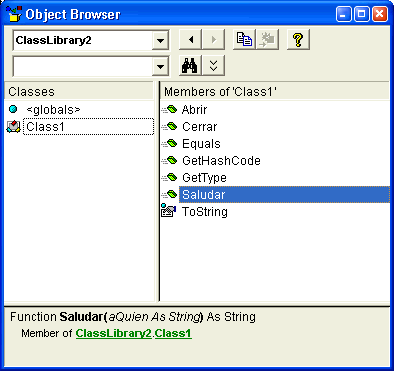
Task: Click the Copy to Clipboard icon
Action: (244, 40)
